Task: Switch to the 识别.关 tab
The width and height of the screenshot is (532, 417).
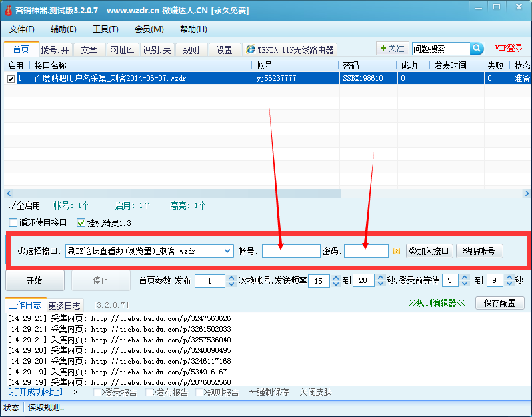Action: click(157, 50)
